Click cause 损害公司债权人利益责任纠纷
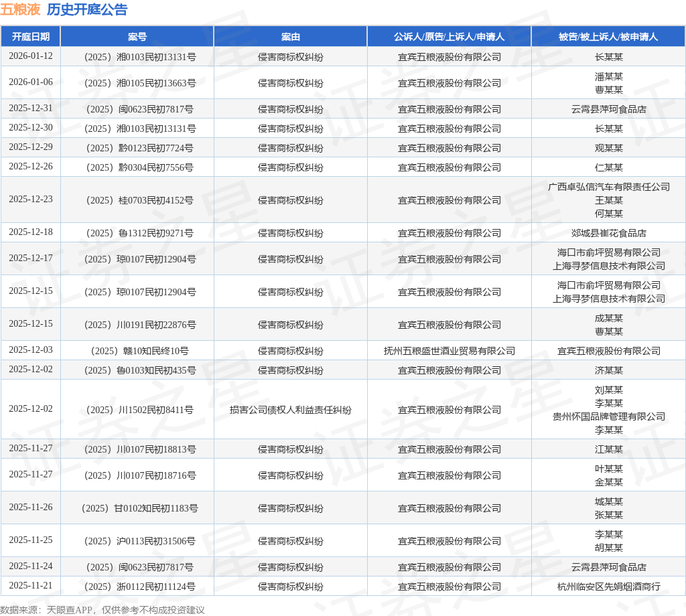 291,410
